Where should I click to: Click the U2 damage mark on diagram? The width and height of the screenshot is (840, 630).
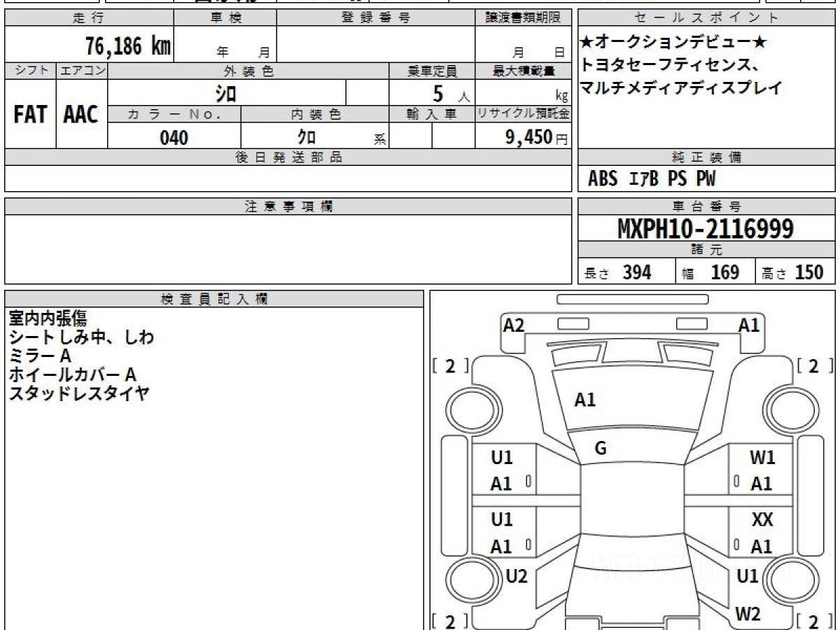tap(516, 576)
